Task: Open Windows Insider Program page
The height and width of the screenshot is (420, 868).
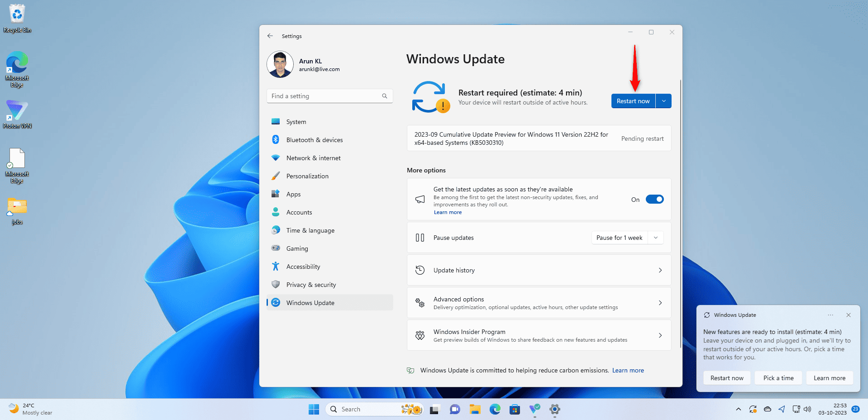Action: (539, 335)
